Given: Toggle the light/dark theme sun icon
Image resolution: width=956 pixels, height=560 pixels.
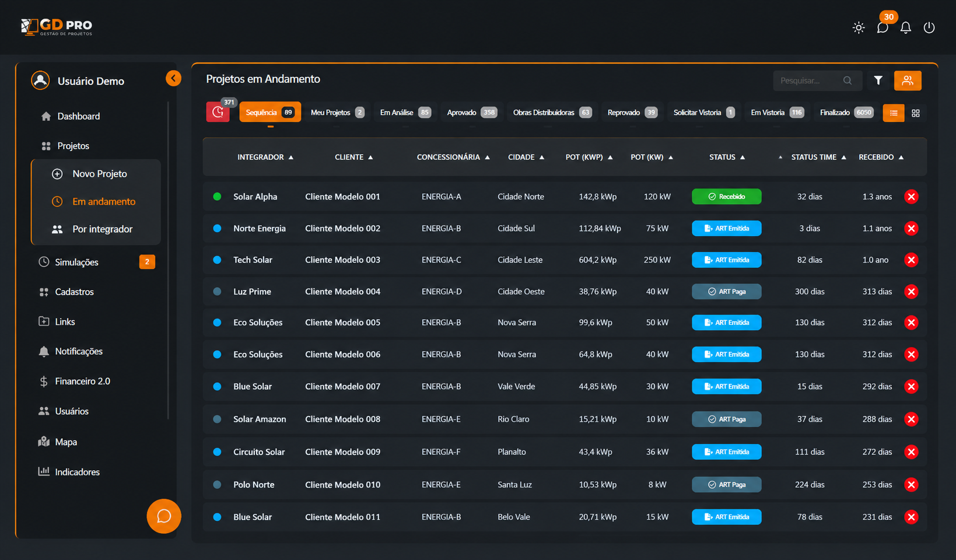Looking at the screenshot, I should 858,27.
